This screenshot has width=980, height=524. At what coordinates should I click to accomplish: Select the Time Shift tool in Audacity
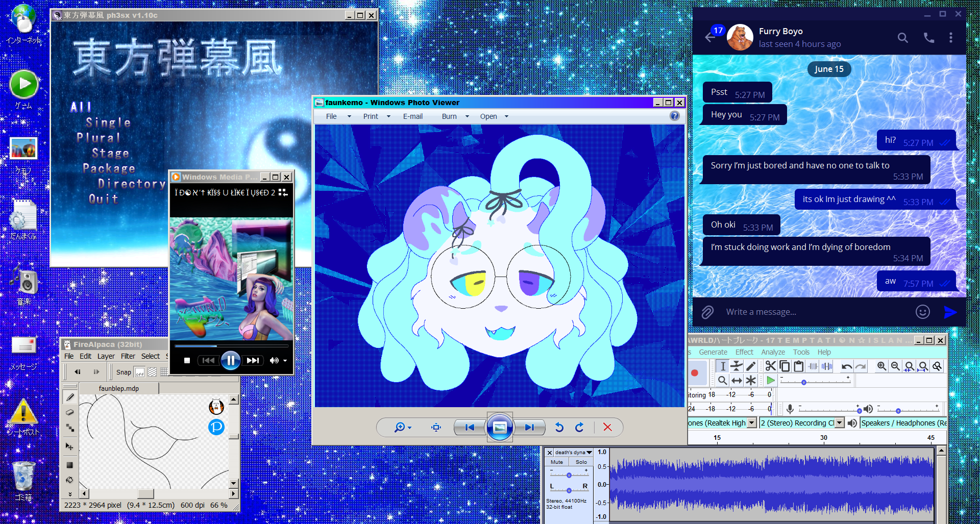pyautogui.click(x=737, y=380)
